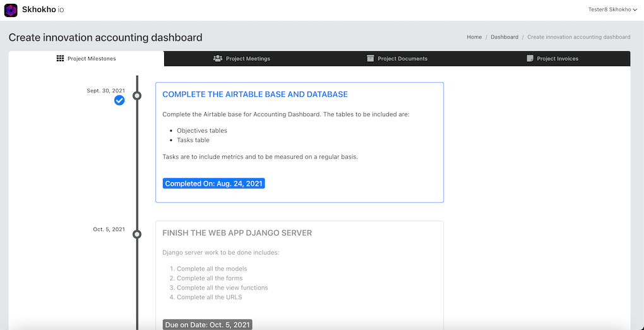Screen dimensions: 644x330
Task: Open the Tester8 Skhokho user dropdown
Action: tap(612, 9)
